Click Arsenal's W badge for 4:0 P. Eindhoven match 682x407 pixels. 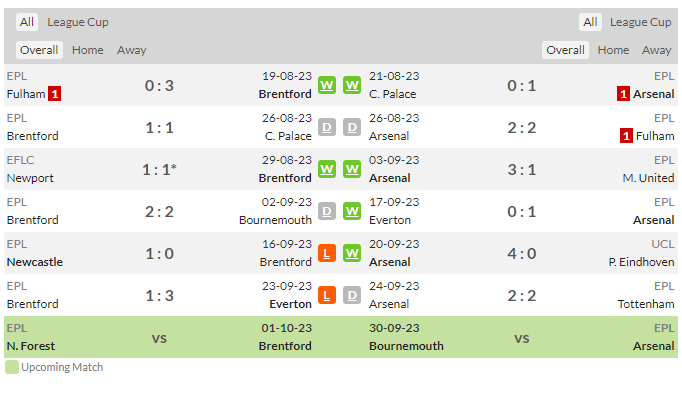352,253
